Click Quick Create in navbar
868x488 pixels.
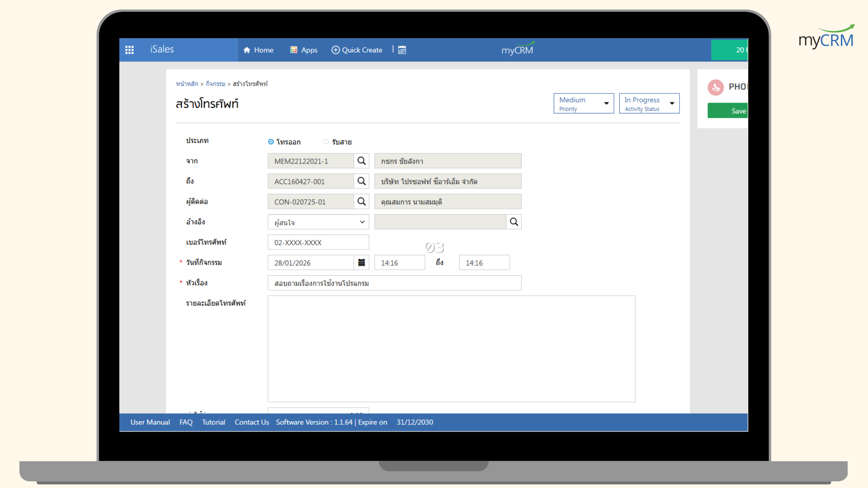pyautogui.click(x=357, y=50)
